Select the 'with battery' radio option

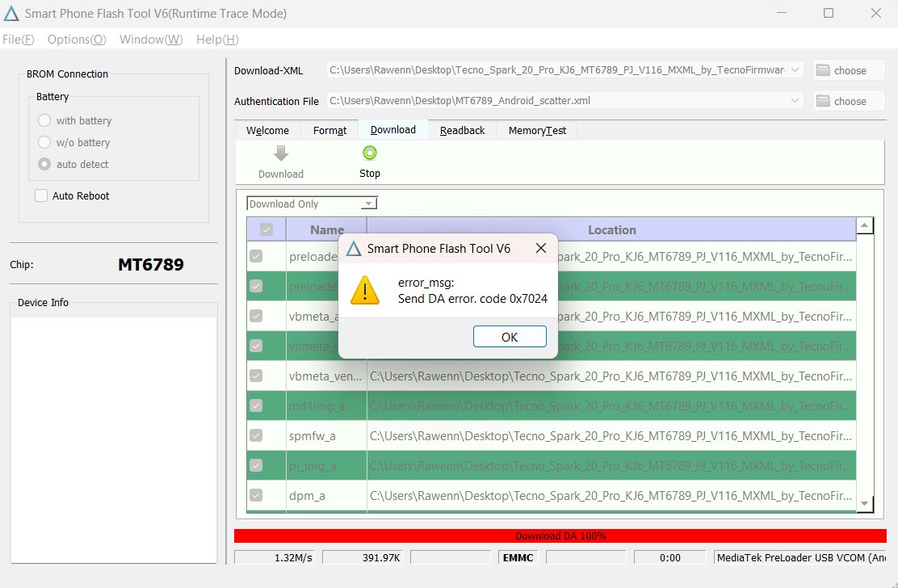(x=44, y=120)
